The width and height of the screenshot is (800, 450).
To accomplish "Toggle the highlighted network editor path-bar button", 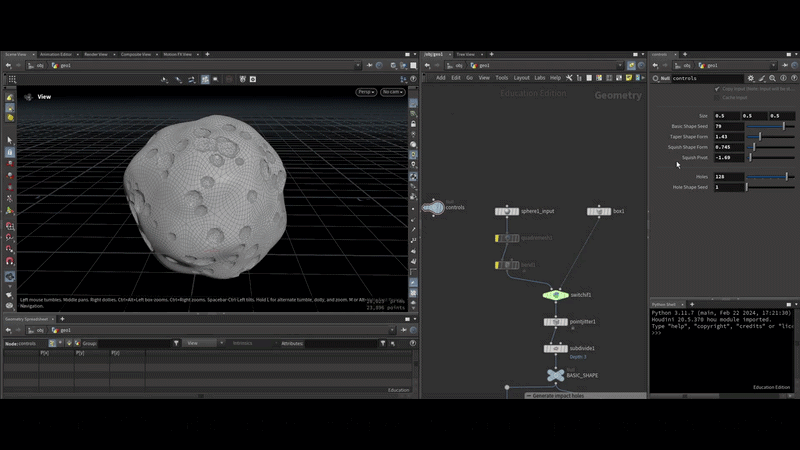I will click(632, 65).
